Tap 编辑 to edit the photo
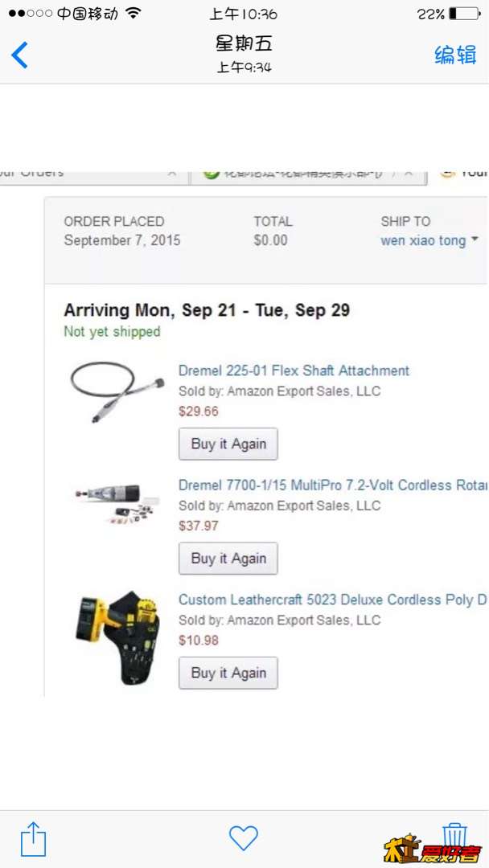The image size is (489, 868). click(455, 55)
